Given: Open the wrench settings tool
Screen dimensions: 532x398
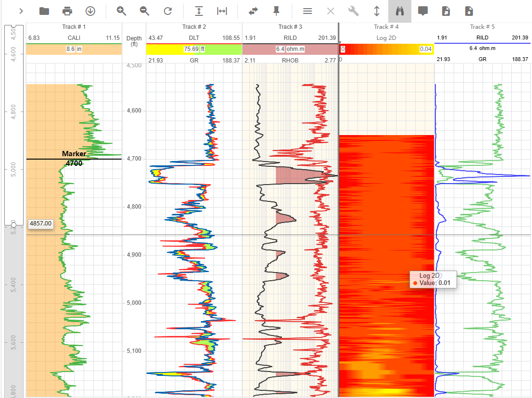Looking at the screenshot, I should click(x=354, y=11).
